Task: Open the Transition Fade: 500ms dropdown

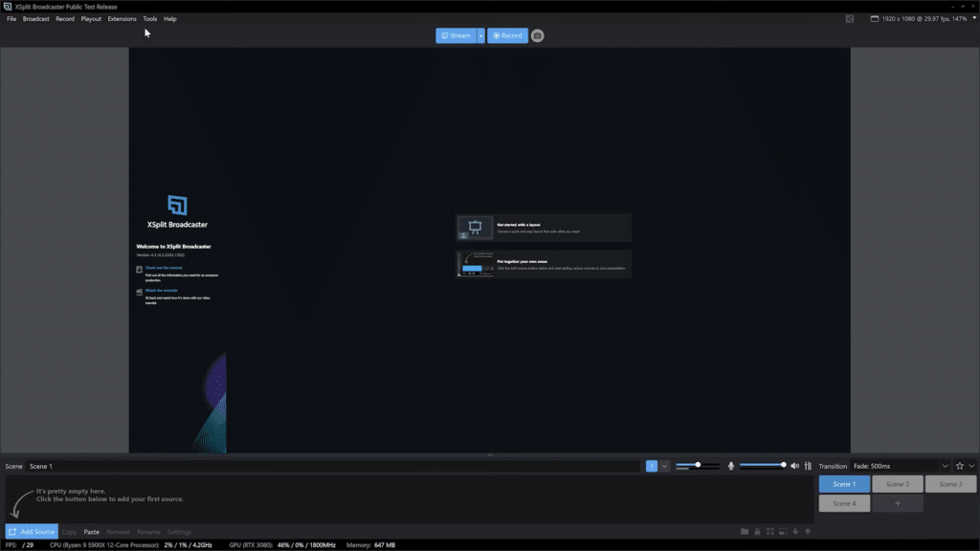Action: (900, 466)
